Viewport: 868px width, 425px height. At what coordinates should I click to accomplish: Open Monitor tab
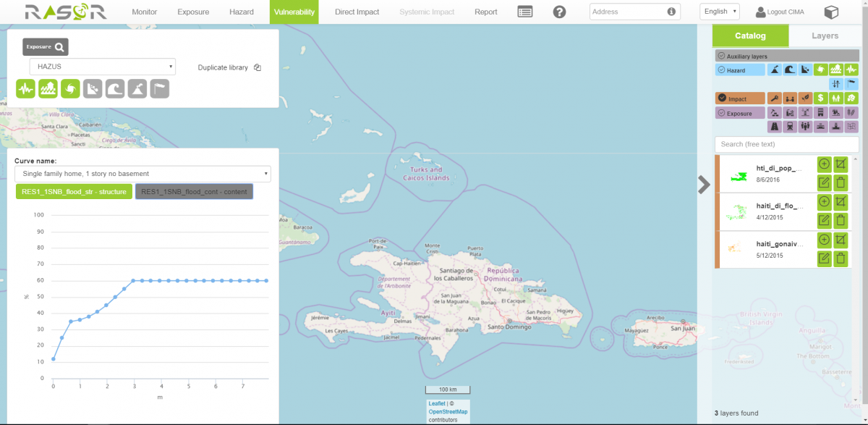pos(145,12)
